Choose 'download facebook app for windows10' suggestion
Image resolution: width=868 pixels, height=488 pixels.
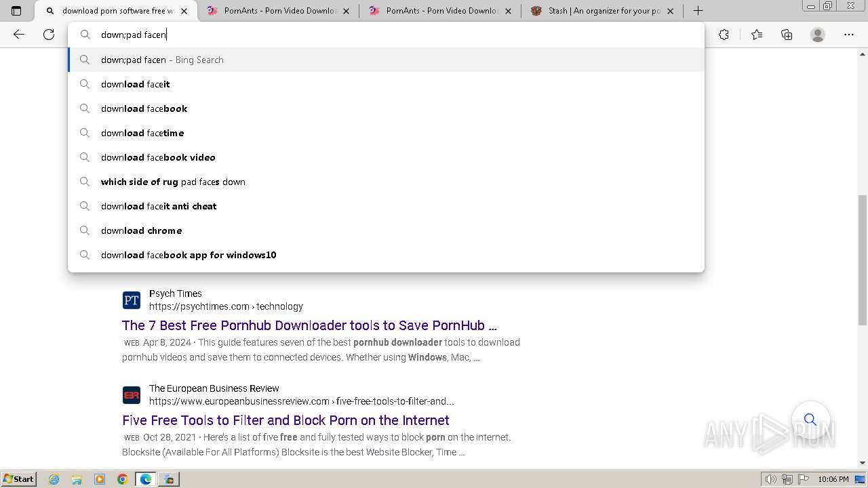click(x=387, y=255)
